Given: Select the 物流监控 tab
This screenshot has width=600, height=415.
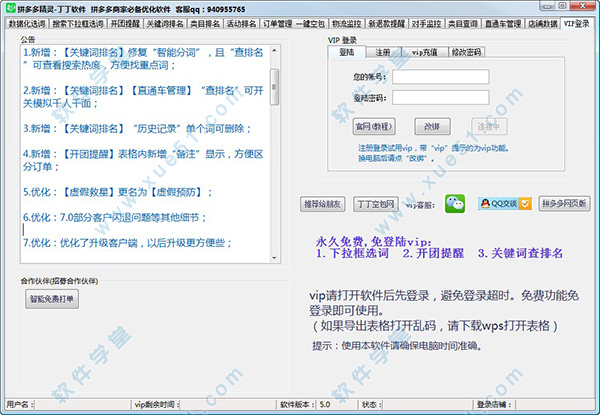Looking at the screenshot, I should point(346,24).
